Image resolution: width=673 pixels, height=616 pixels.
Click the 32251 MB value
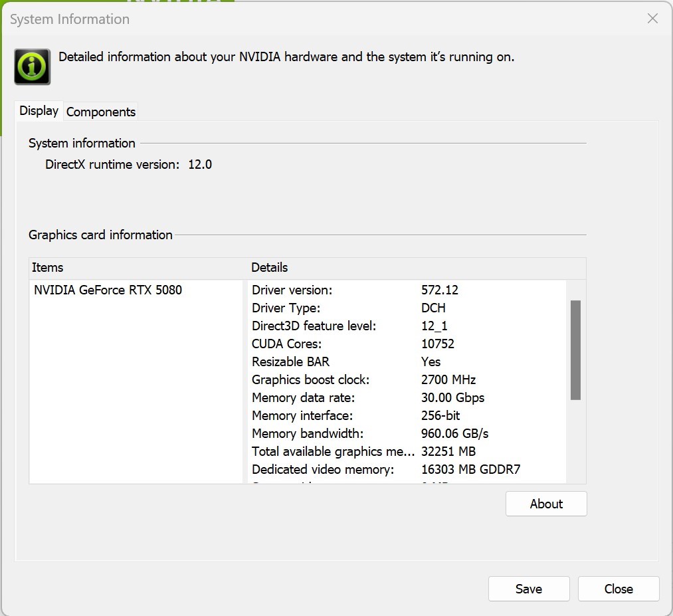[x=448, y=452]
